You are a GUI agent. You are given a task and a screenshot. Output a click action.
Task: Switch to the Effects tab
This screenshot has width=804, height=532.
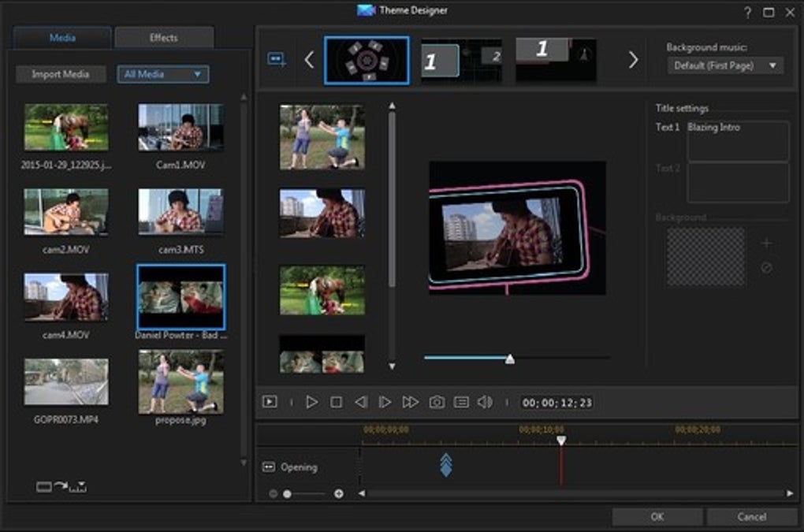click(164, 38)
